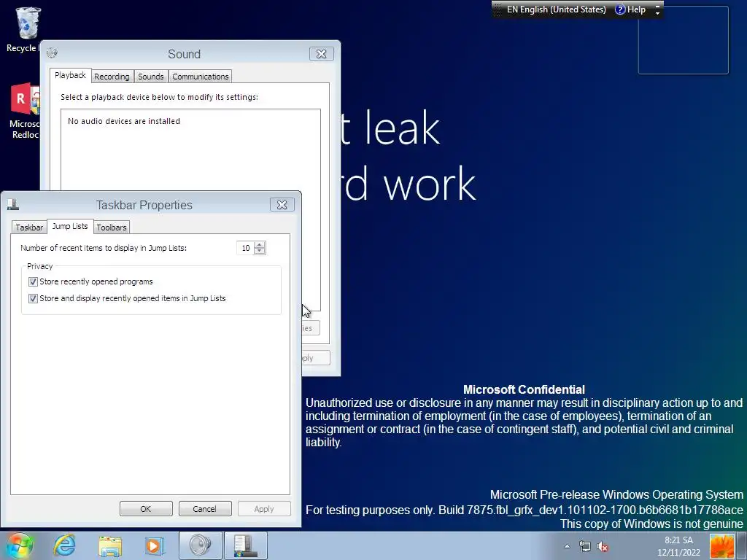The width and height of the screenshot is (747, 560).
Task: Close the Sound window
Action: tap(322, 54)
